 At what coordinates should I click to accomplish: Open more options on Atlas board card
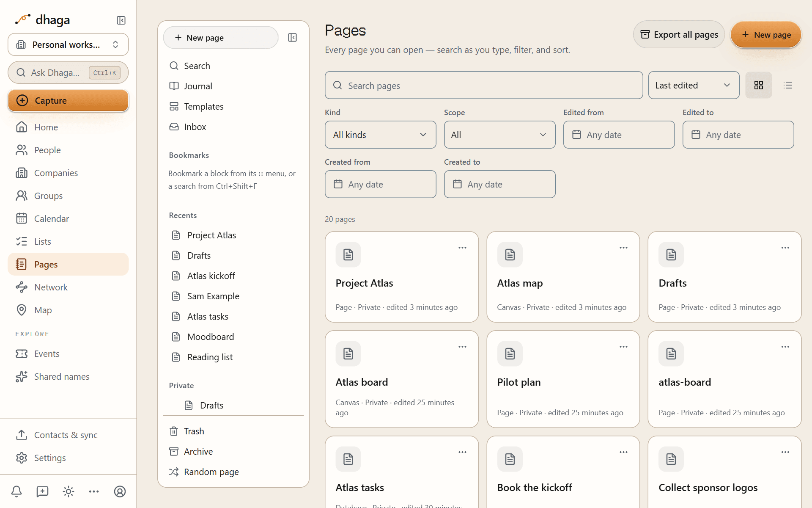coord(462,347)
